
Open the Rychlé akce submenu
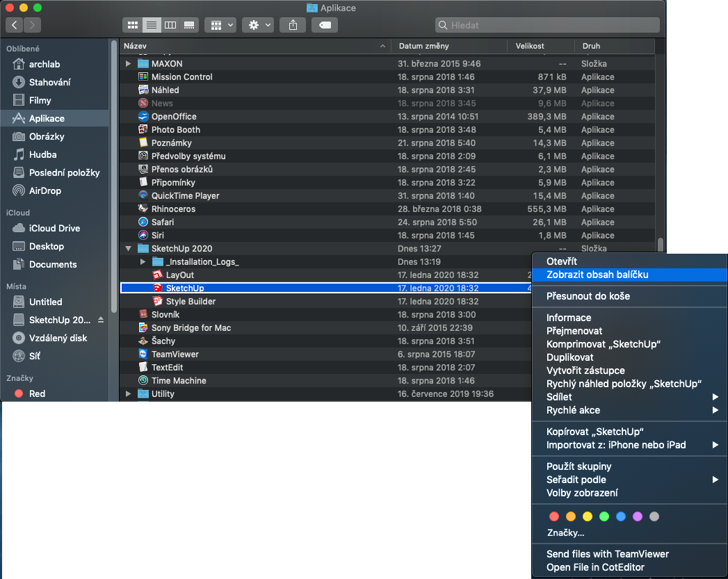click(629, 410)
